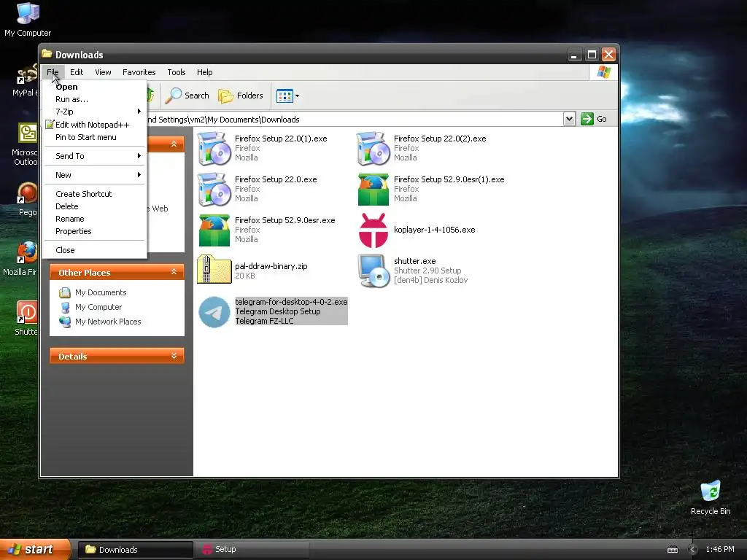Screen dimensions: 747x560
Task: Click the My Computer icon in Other Places
Action: tap(65, 307)
